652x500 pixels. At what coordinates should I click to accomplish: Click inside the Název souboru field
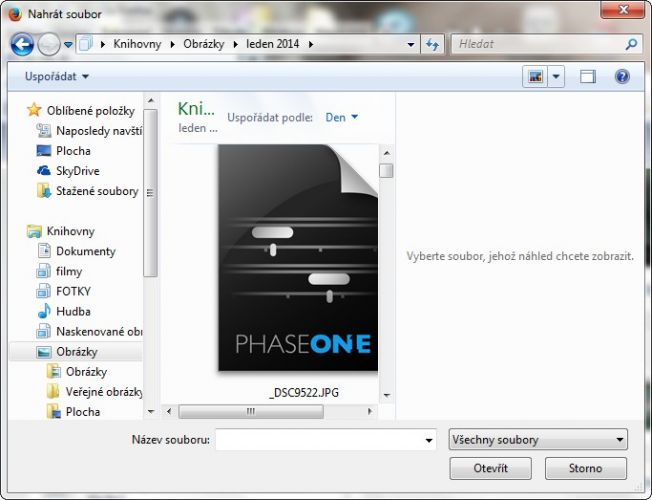(x=319, y=440)
